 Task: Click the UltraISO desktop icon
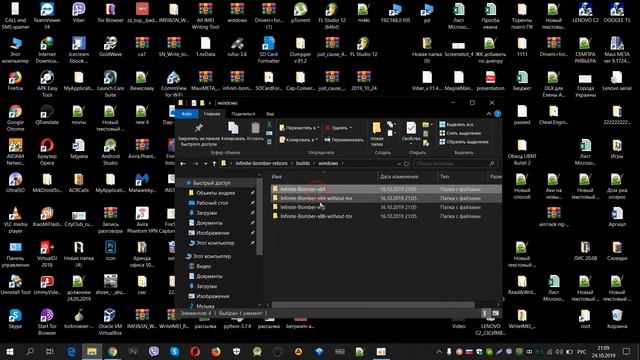click(15, 183)
